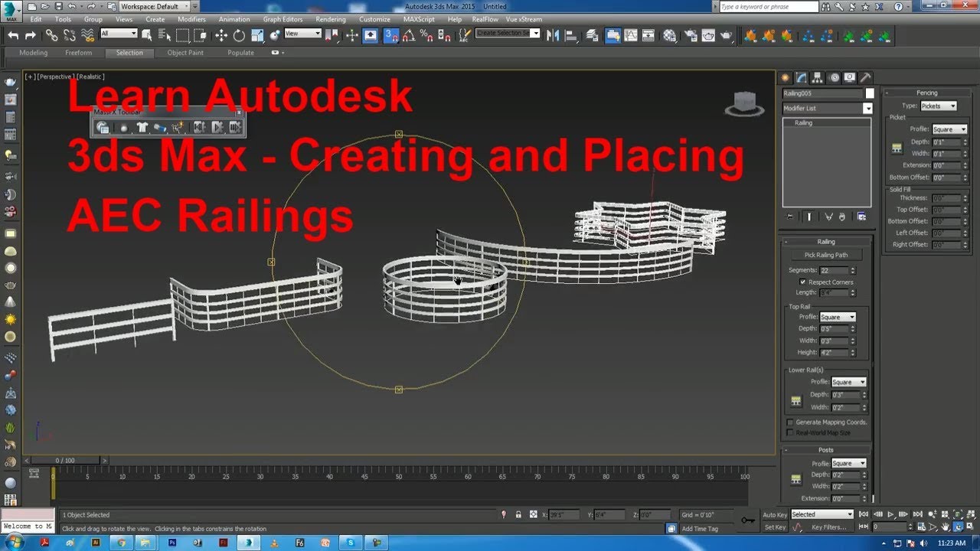Open the Picket Profile dropdown

949,129
